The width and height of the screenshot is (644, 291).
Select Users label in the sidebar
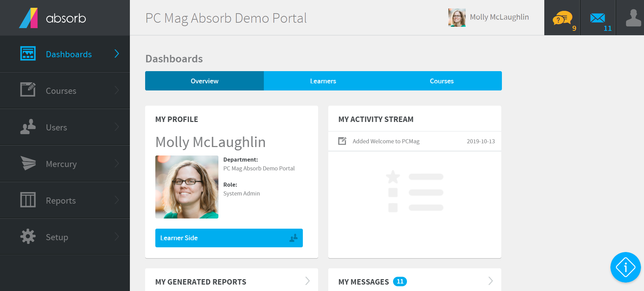[x=56, y=128]
